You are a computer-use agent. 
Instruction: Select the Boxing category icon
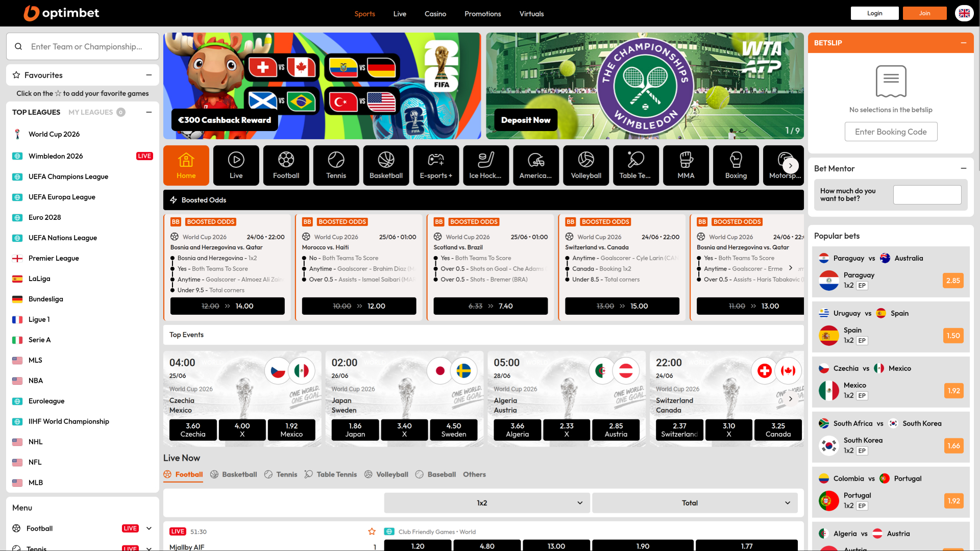pos(736,165)
